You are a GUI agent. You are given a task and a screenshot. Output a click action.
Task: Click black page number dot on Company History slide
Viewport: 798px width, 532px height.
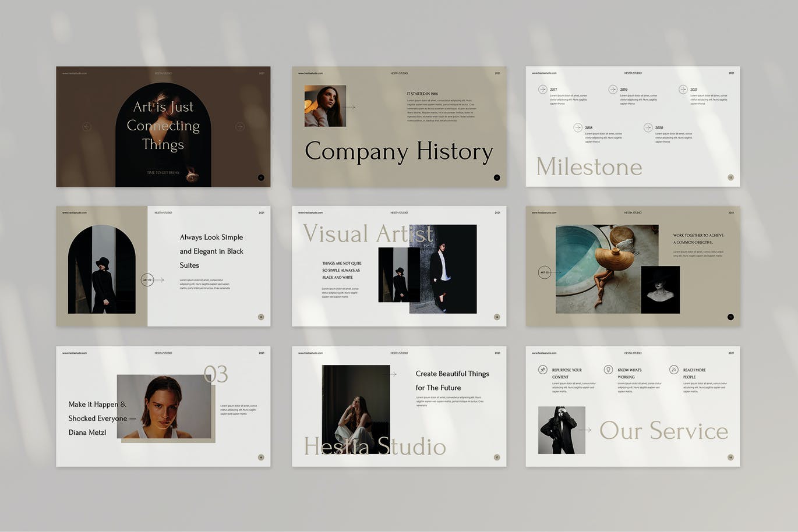tap(497, 178)
